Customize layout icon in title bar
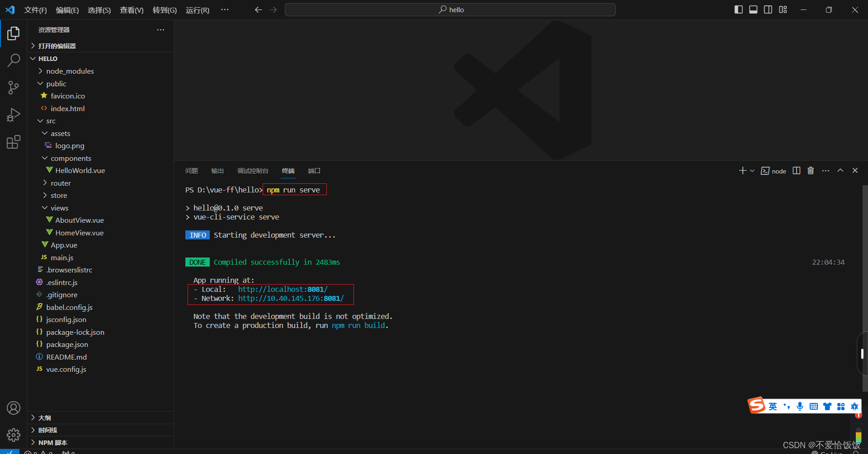 (783, 9)
